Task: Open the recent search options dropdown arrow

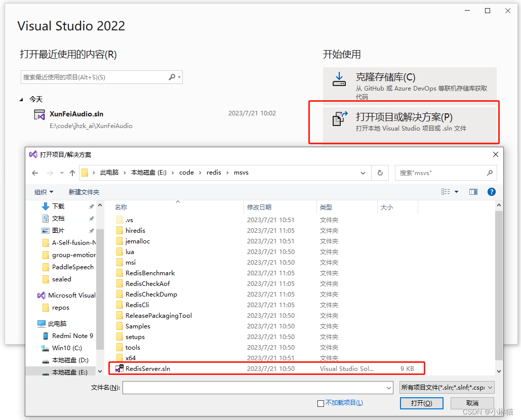Action: tap(179, 77)
